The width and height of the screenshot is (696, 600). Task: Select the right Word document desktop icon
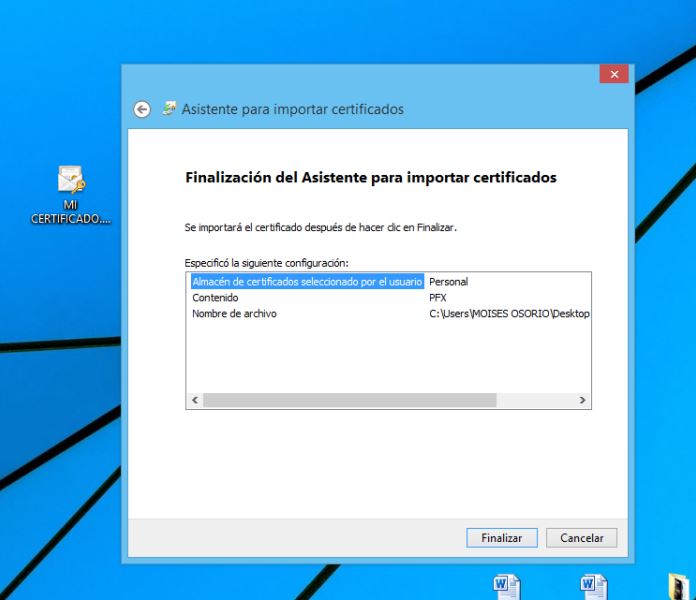coord(594,586)
